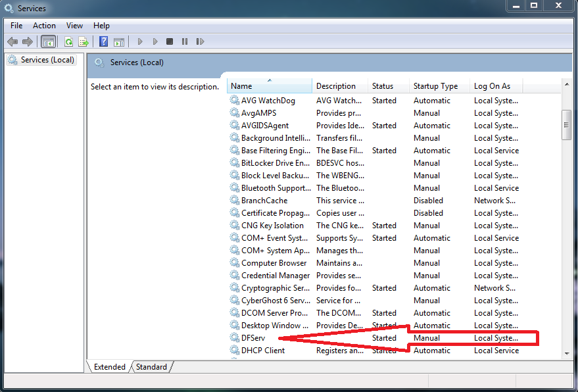The height and width of the screenshot is (392, 578).
Task: Sort by the Log On As column header
Action: (496, 86)
